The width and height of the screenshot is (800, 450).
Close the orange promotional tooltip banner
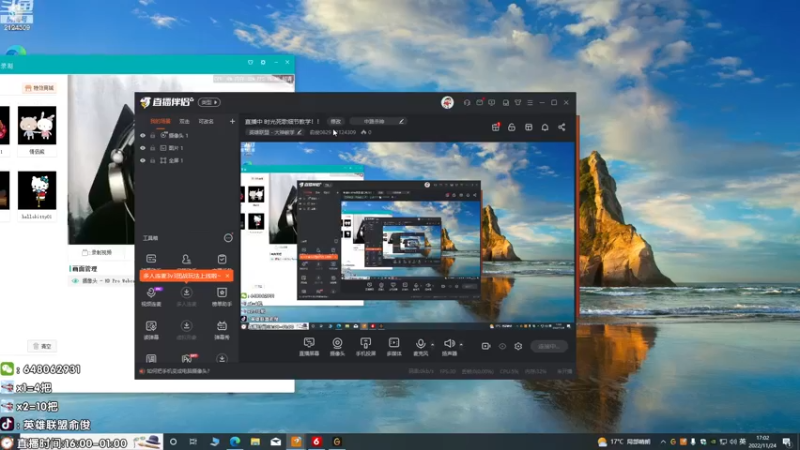coord(227,276)
